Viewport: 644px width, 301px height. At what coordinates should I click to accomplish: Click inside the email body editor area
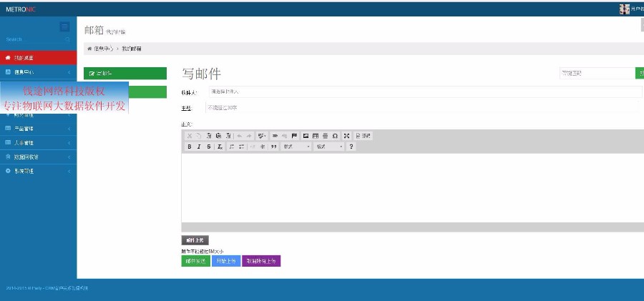coord(412,187)
